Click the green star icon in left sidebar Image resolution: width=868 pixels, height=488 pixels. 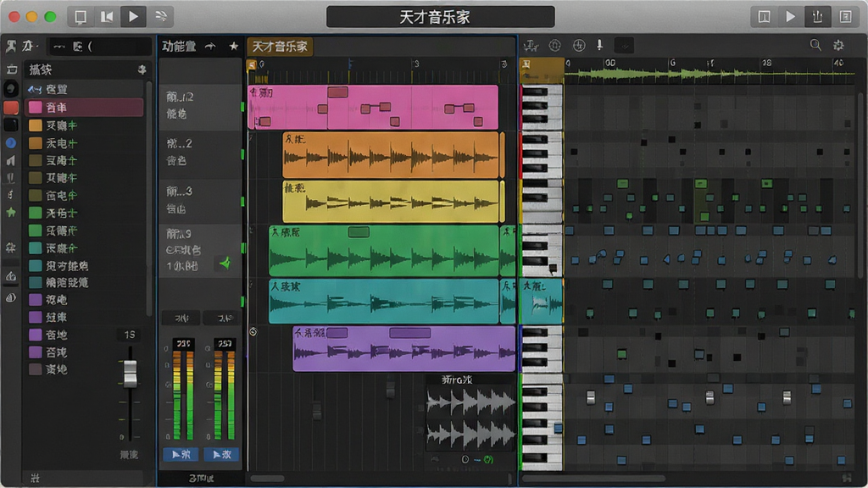[x=10, y=212]
